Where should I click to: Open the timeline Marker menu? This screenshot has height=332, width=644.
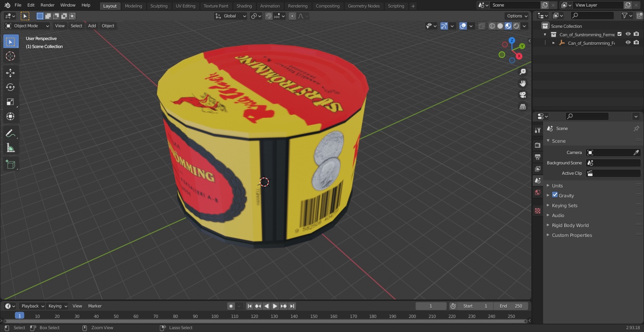pos(95,306)
